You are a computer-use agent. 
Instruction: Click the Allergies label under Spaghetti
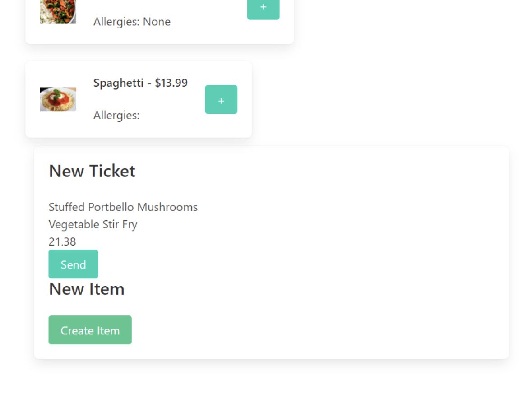tap(116, 116)
